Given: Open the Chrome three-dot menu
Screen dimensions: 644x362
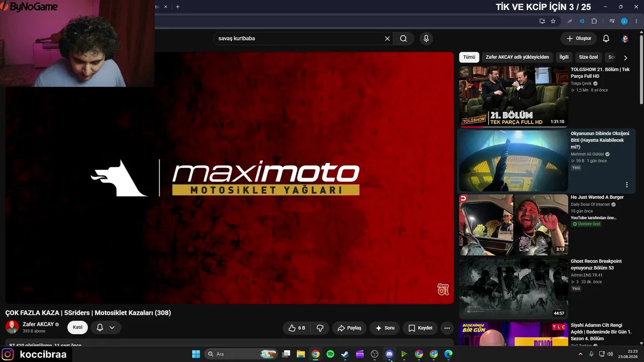Looking at the screenshot, I should pos(636,21).
